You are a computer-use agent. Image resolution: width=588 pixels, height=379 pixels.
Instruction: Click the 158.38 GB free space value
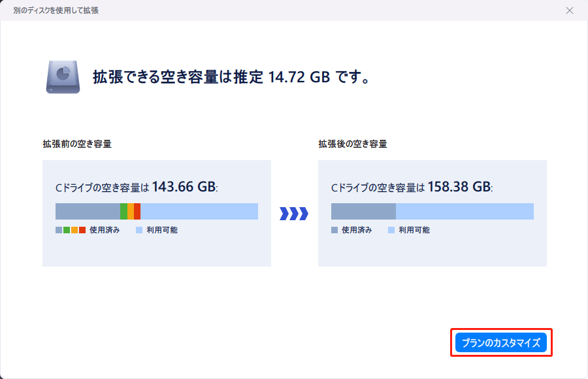pos(459,187)
